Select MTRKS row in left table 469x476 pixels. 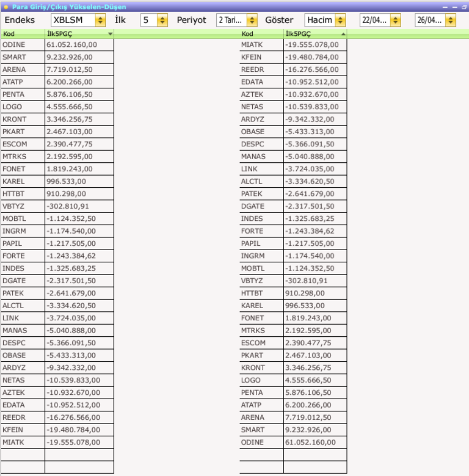[57, 157]
